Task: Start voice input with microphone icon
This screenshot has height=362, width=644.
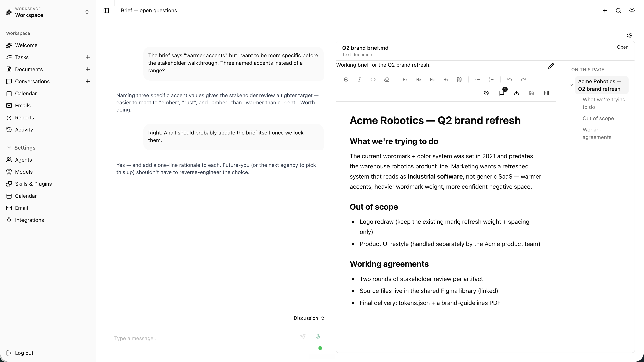Action: pyautogui.click(x=318, y=337)
